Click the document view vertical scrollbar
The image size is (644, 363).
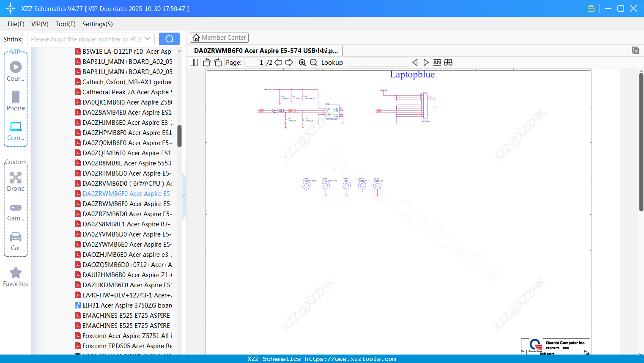point(641,142)
